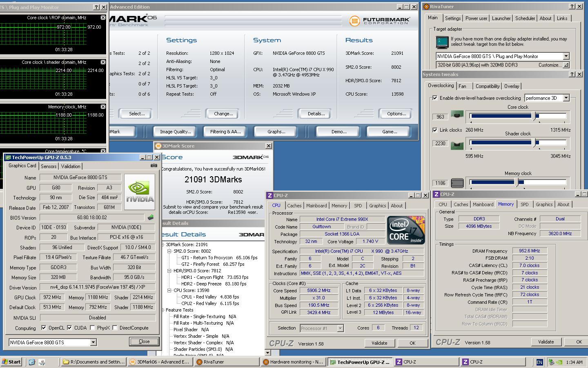Open the Power user tab in RivaTuner
This screenshot has width=588, height=368.
476,18
